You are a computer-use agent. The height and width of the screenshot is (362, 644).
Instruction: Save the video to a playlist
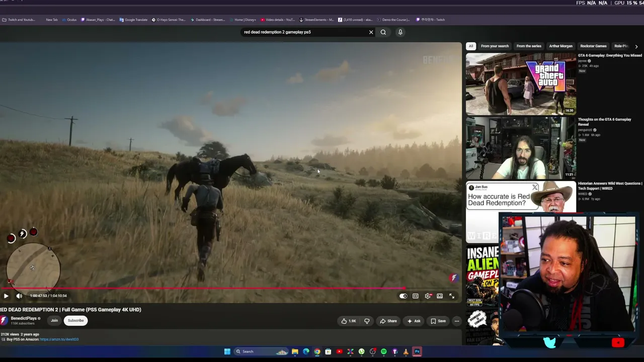point(438,321)
